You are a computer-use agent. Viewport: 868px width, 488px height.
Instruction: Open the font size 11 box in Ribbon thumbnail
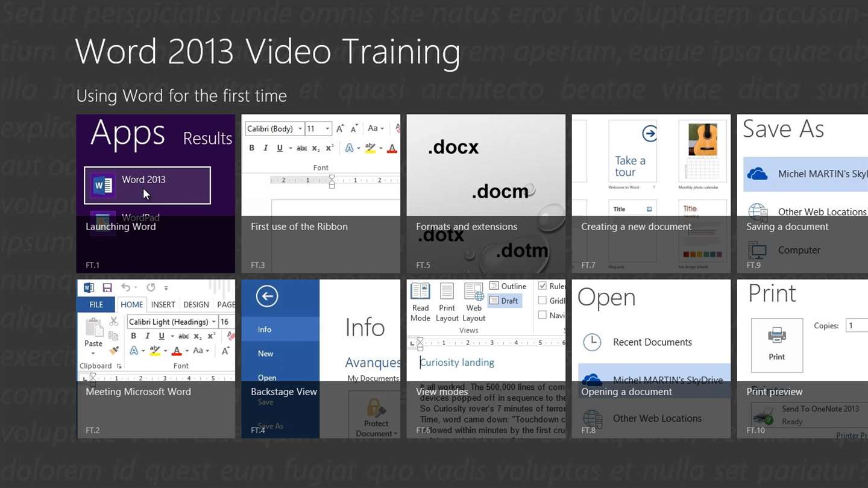[318, 128]
